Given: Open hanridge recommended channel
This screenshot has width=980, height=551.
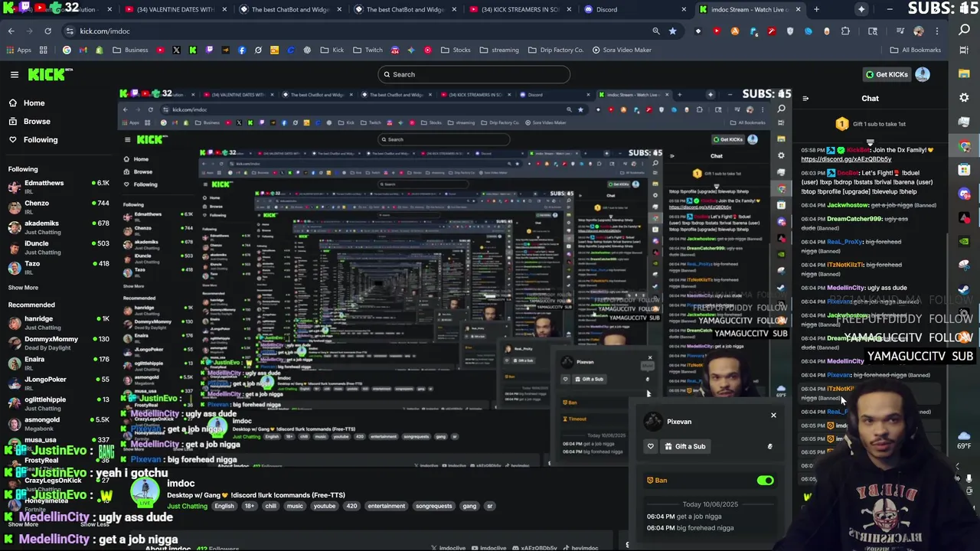Looking at the screenshot, I should click(x=58, y=323).
